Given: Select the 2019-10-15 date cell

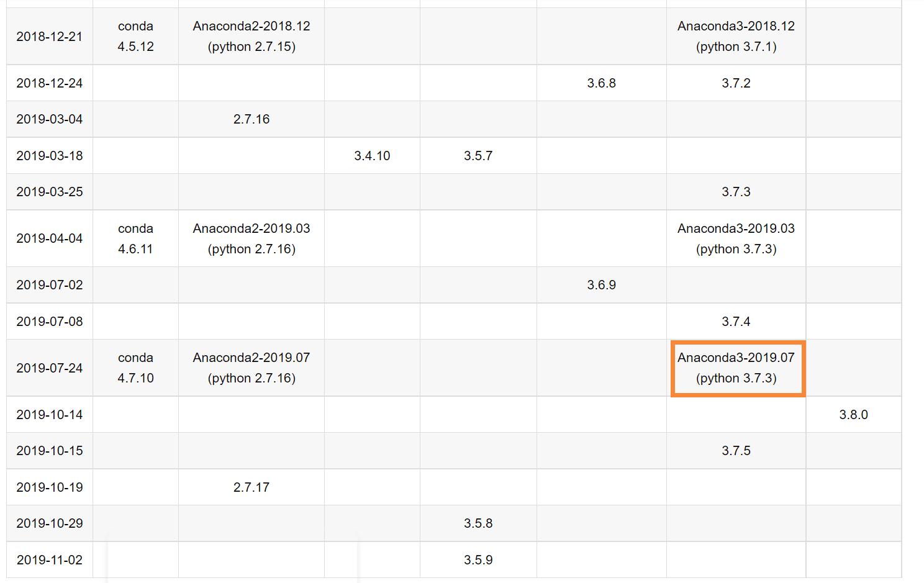Looking at the screenshot, I should 50,451.
